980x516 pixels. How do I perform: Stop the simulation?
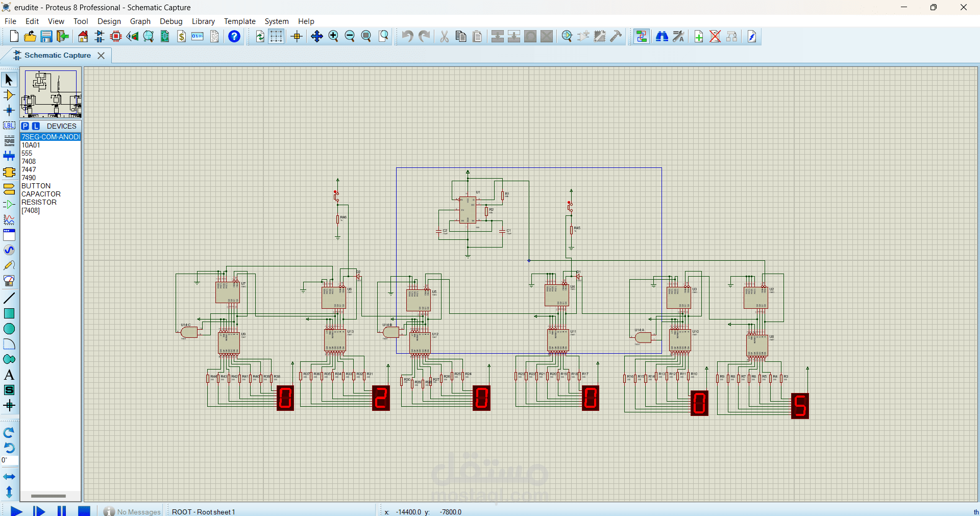click(x=84, y=511)
